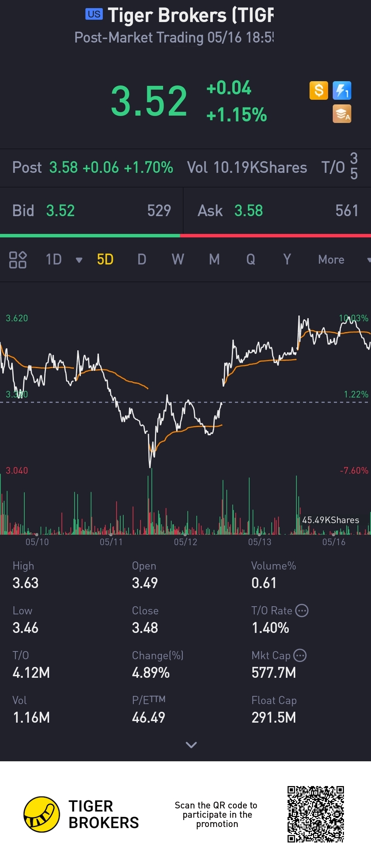Tap the orange dollar sign icon
This screenshot has height=868, width=371.
click(319, 91)
